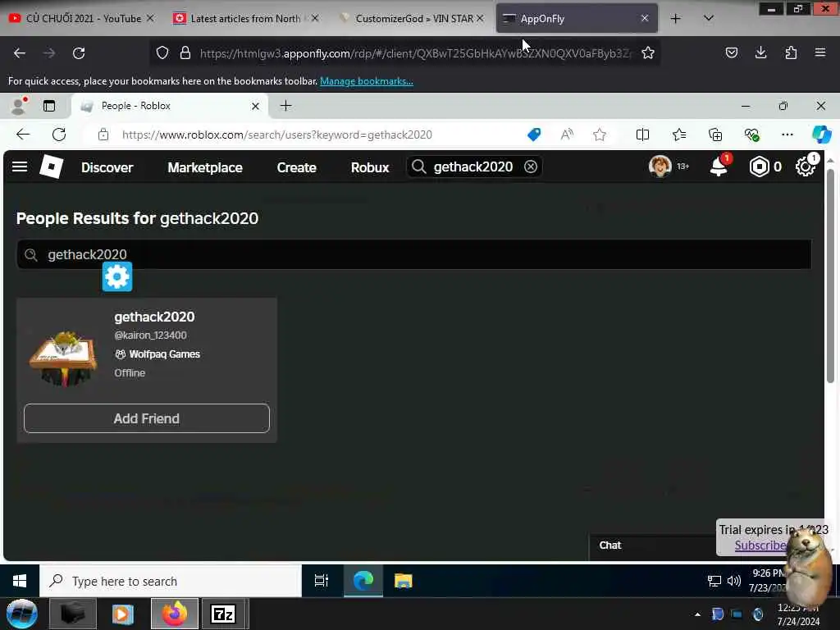Open Roblox notifications bell

tap(719, 167)
